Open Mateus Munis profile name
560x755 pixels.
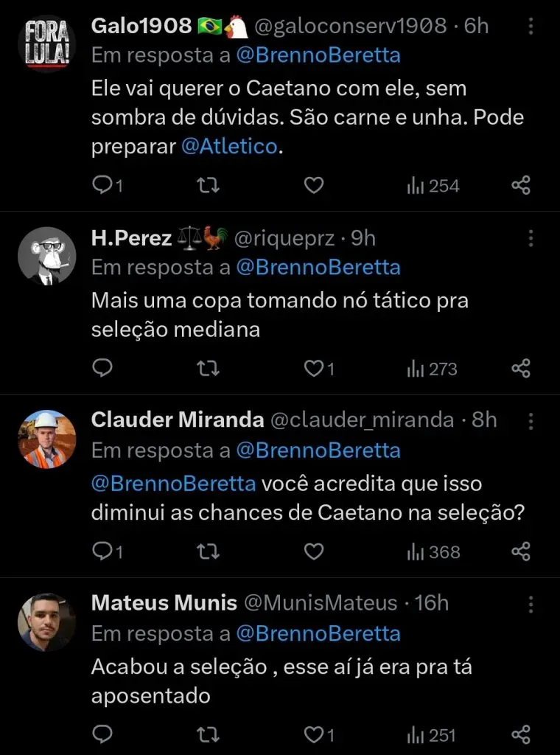click(x=164, y=603)
